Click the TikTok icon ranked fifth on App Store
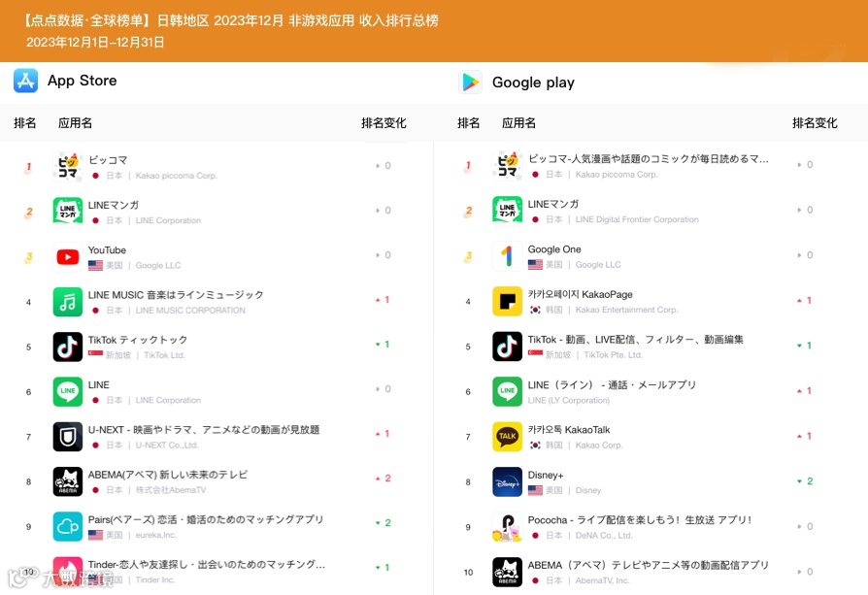 67,347
